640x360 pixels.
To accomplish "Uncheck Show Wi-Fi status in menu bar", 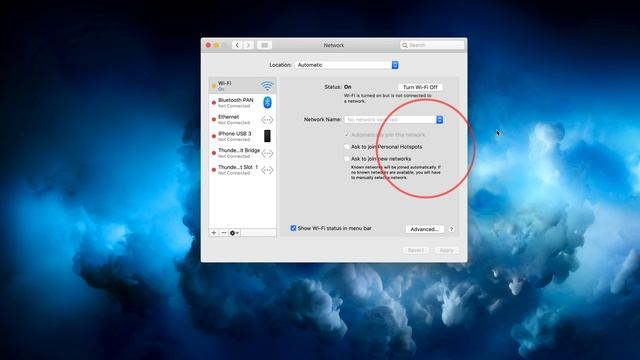I will point(293,228).
